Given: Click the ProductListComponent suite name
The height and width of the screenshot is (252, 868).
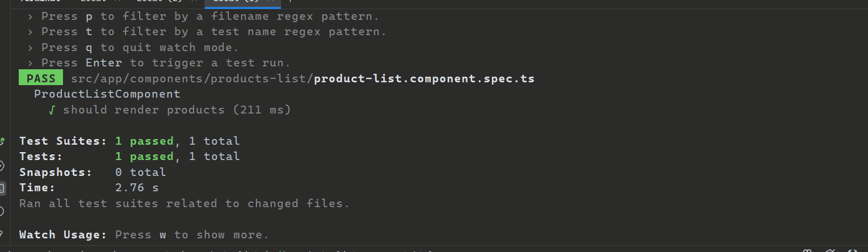Looking at the screenshot, I should click(107, 94).
